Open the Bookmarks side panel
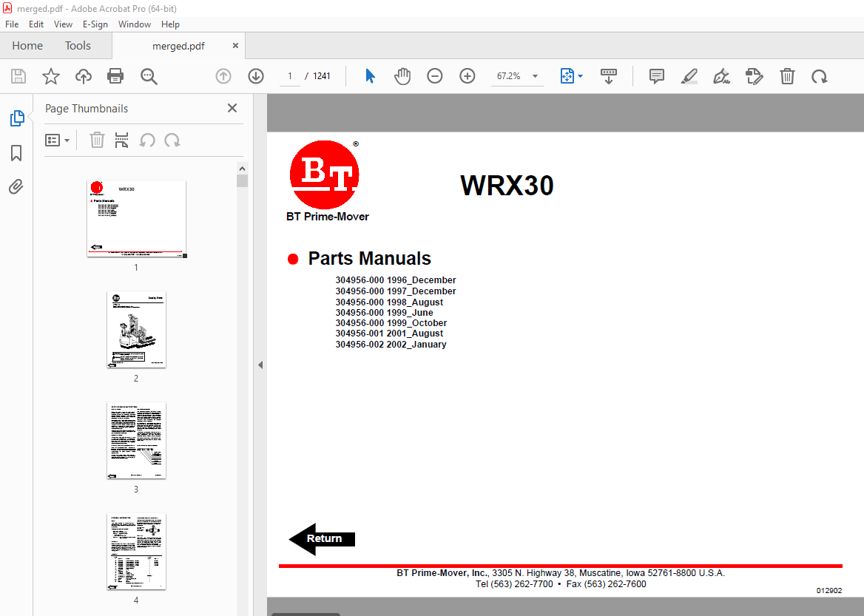 (16, 153)
